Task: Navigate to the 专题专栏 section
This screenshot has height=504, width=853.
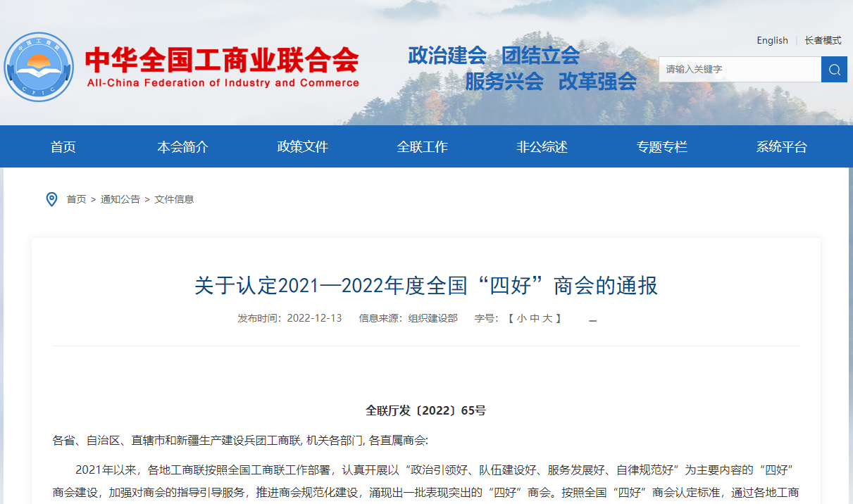Action: click(661, 147)
